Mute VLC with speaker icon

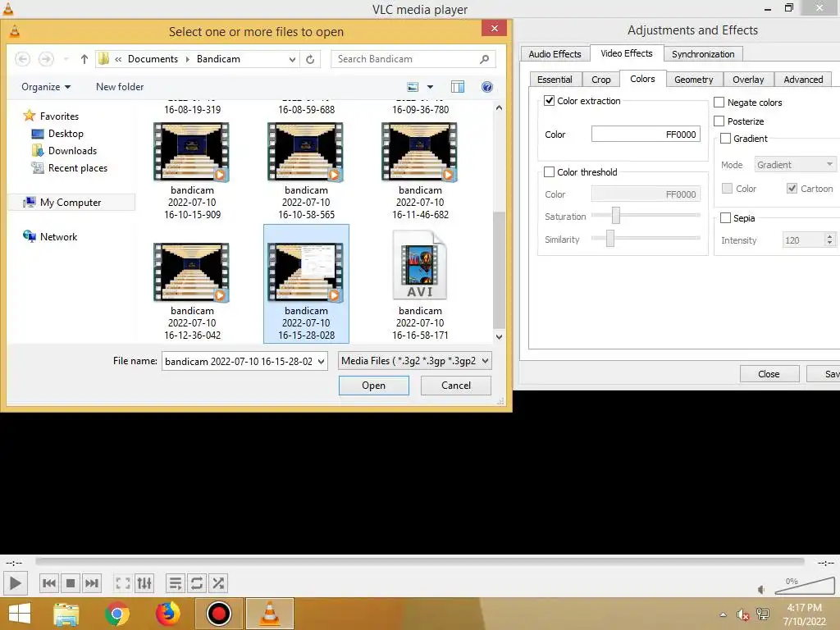[x=761, y=589]
